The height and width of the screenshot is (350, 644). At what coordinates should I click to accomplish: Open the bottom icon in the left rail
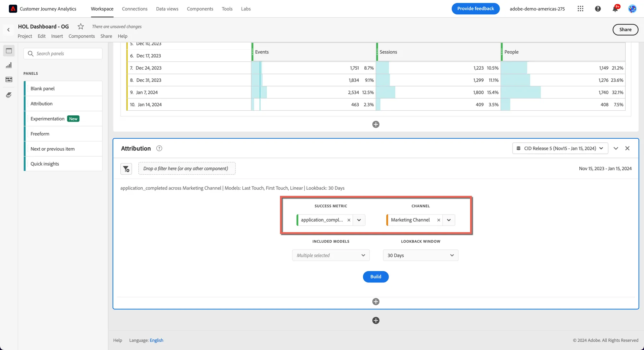click(x=9, y=95)
